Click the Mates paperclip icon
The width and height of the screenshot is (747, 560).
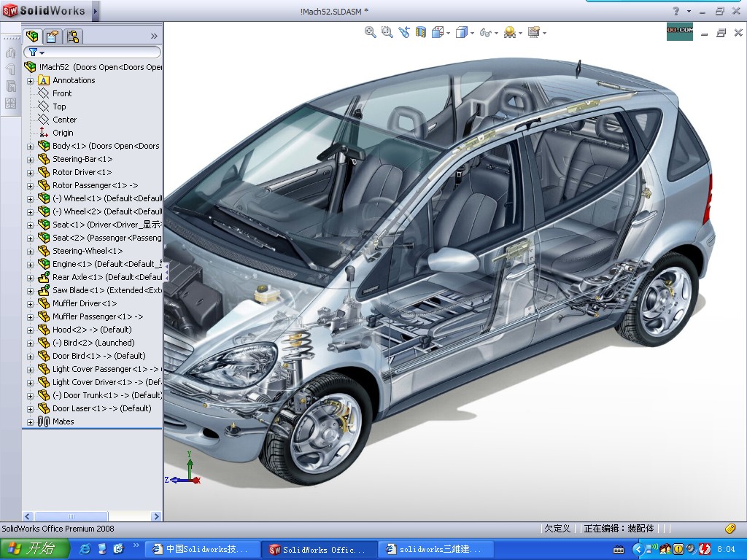44,421
